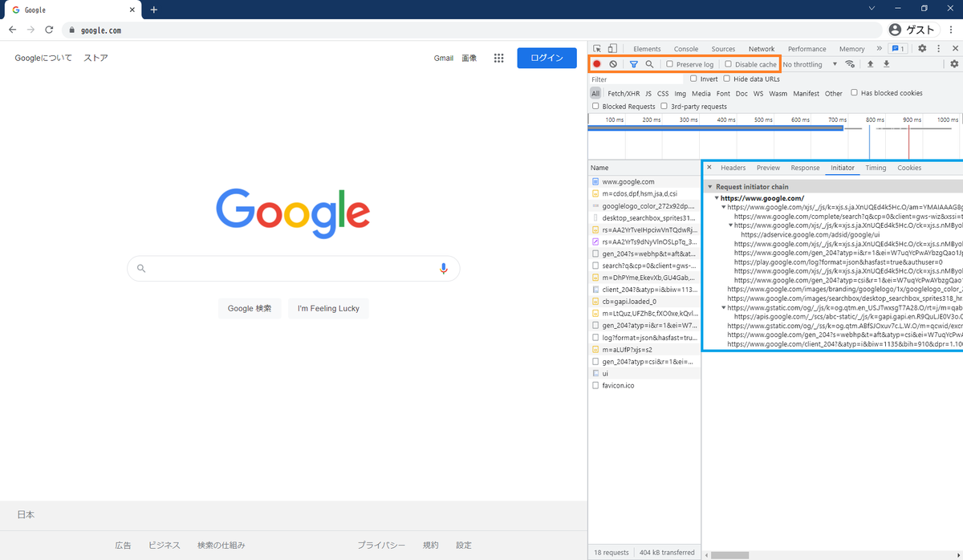Collapse the Request initiator chain section

click(710, 187)
